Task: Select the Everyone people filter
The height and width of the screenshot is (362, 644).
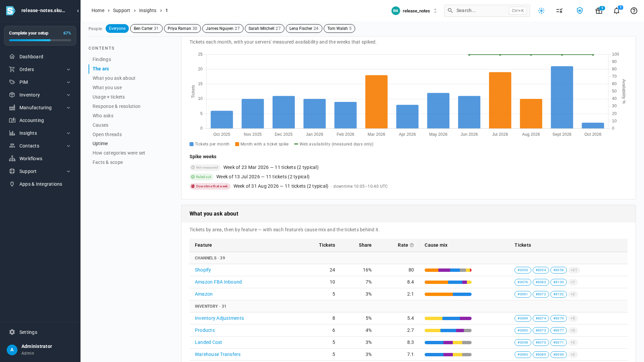Action: click(117, 28)
